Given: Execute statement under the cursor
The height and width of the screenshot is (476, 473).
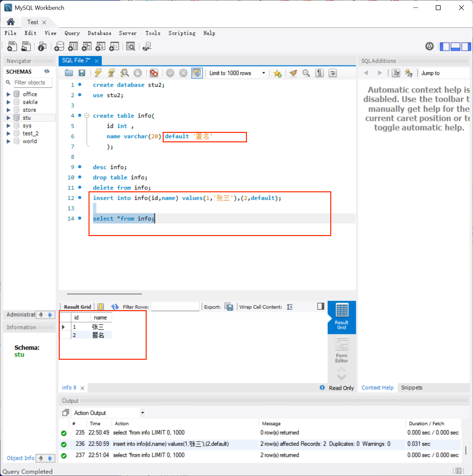Looking at the screenshot, I should click(111, 73).
